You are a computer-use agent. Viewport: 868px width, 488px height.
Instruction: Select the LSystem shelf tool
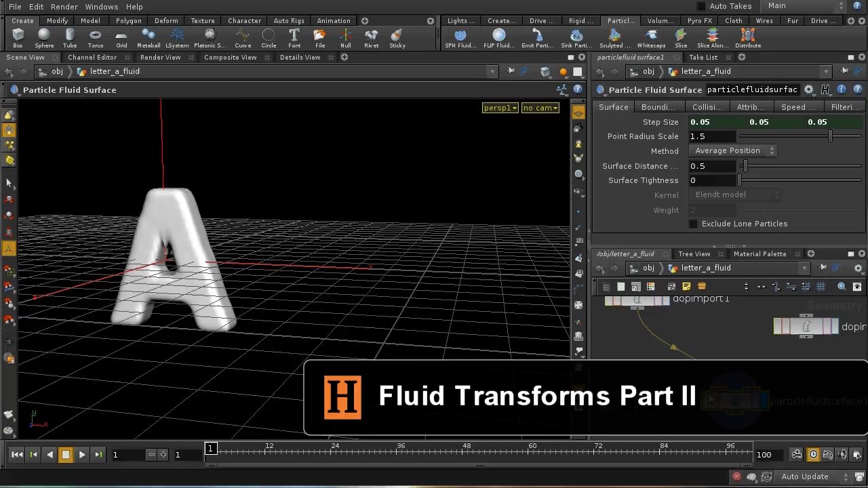(x=177, y=37)
